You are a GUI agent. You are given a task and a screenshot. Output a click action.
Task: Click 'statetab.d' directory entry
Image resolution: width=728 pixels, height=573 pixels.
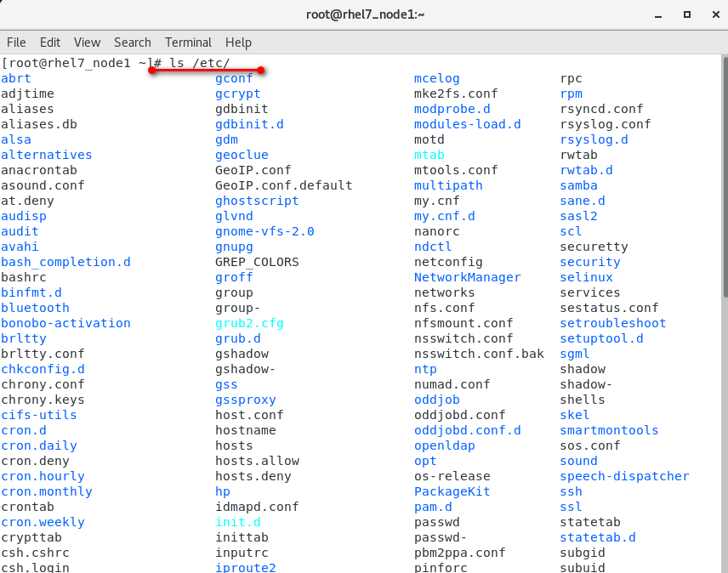(x=598, y=538)
